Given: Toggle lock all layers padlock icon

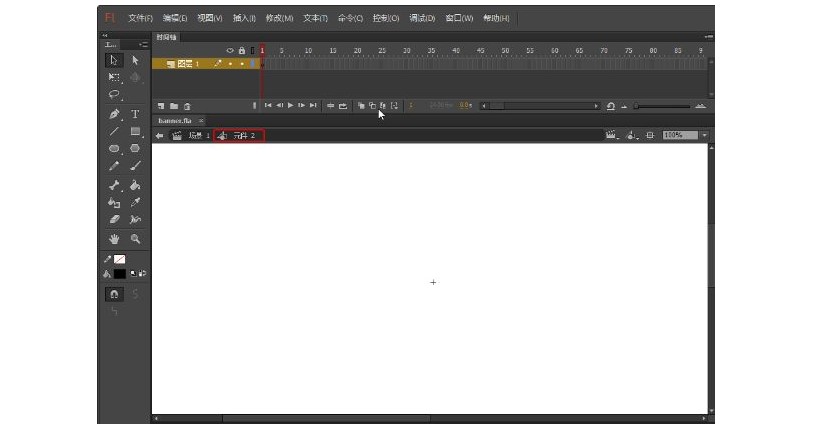Looking at the screenshot, I should pos(240,50).
